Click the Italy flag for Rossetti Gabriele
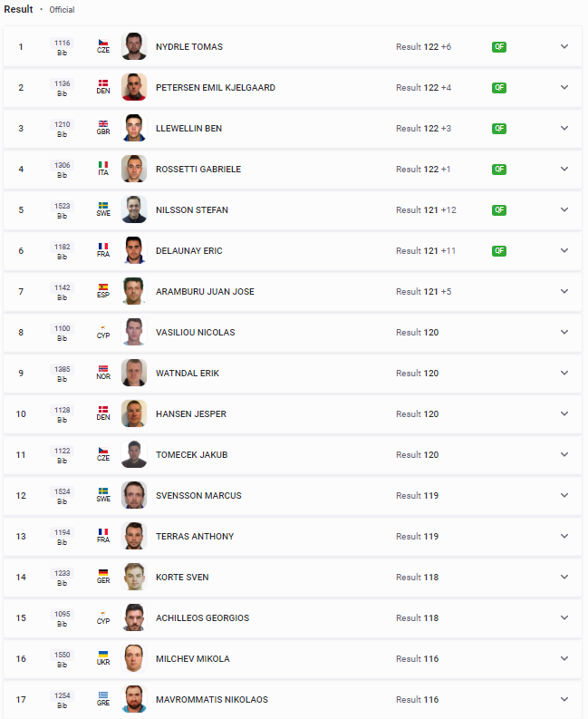The height and width of the screenshot is (719, 588). [103, 165]
